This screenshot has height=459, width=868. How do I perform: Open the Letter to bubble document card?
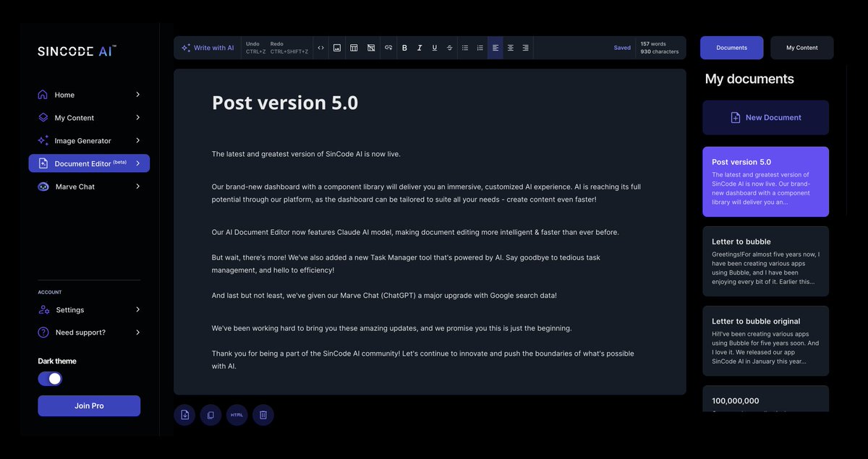click(x=765, y=261)
